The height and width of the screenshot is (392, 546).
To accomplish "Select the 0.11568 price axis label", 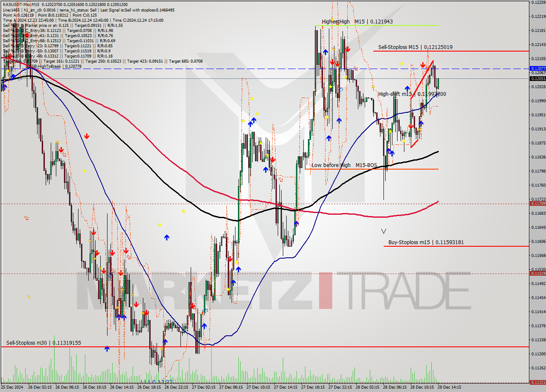I will 538,256.
